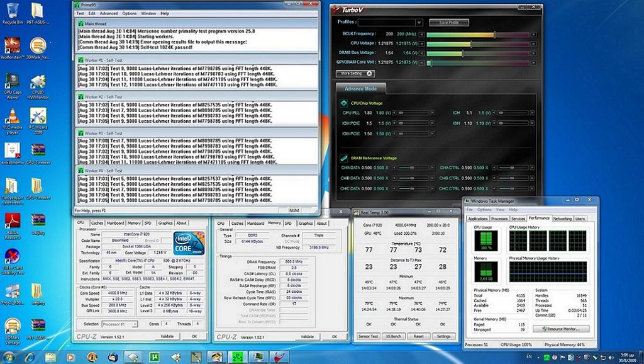Open the PC Wizard 2009 shortcut

coord(38,122)
